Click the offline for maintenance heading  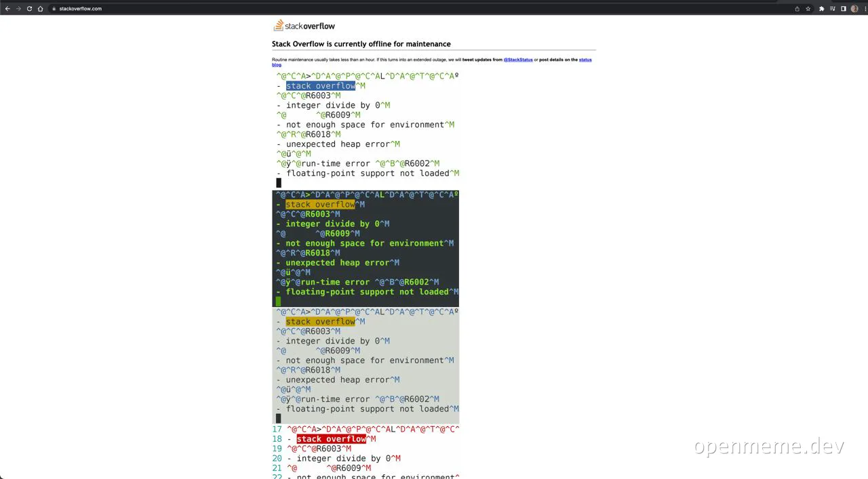point(361,44)
